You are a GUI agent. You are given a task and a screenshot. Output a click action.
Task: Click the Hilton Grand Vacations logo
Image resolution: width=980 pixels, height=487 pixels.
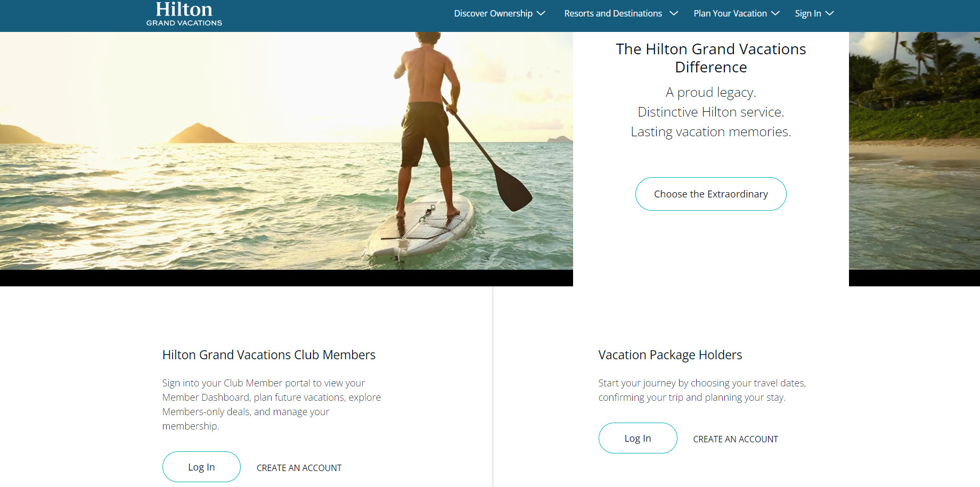tap(184, 14)
